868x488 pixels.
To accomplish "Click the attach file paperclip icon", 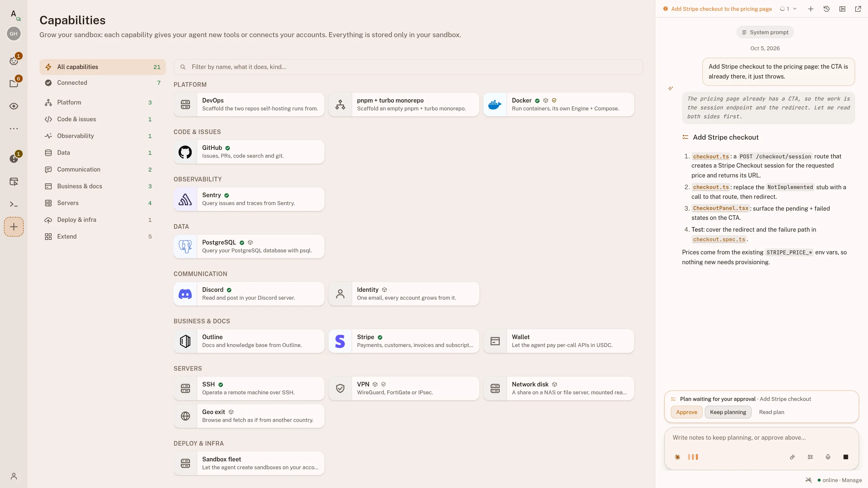I will (792, 457).
